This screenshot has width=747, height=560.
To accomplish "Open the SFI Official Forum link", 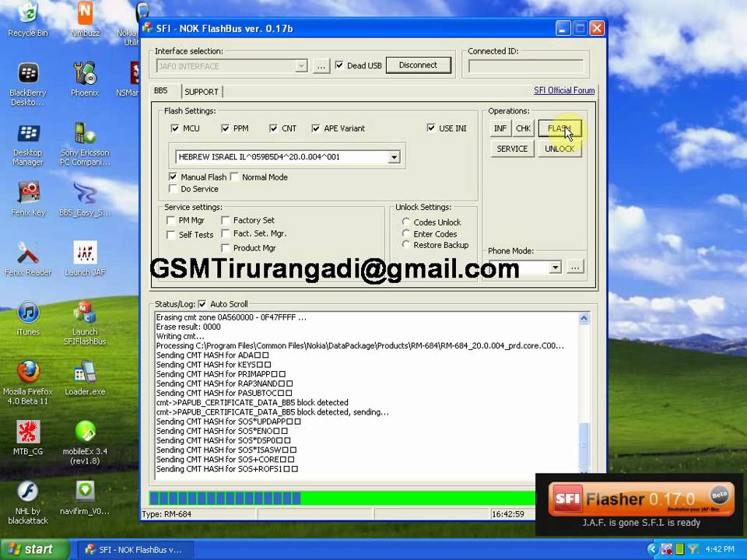I will (564, 90).
